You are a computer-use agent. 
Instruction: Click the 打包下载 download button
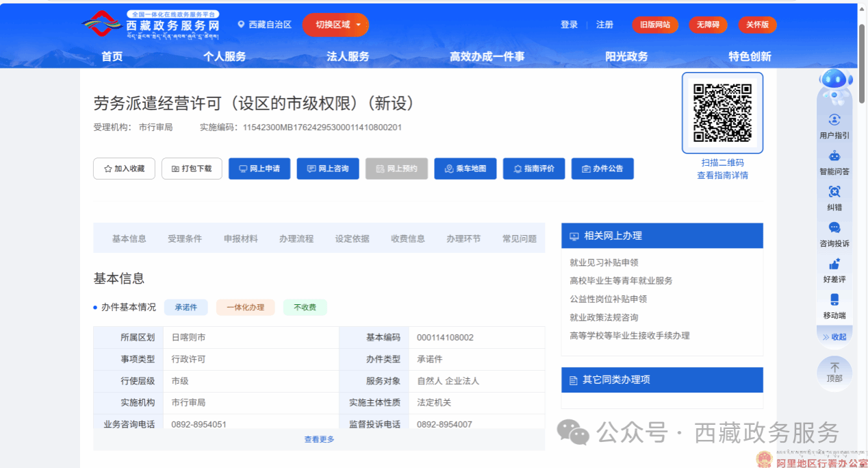click(192, 169)
